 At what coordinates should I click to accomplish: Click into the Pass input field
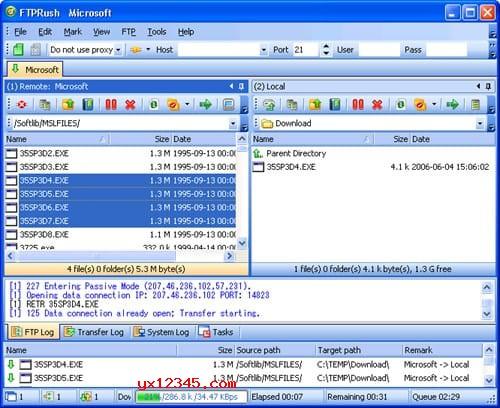coord(447,50)
